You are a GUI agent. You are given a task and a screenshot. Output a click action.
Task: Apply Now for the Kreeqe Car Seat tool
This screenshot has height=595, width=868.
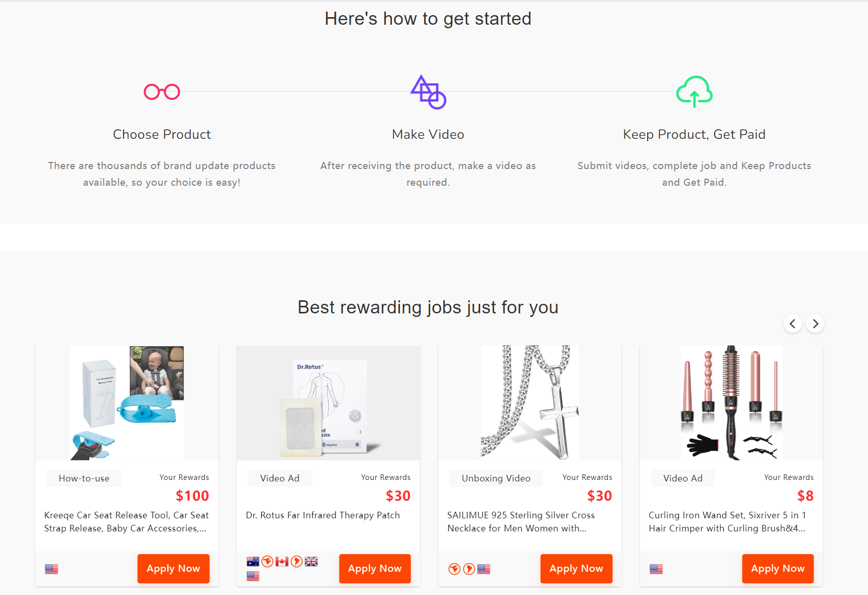pyautogui.click(x=173, y=569)
